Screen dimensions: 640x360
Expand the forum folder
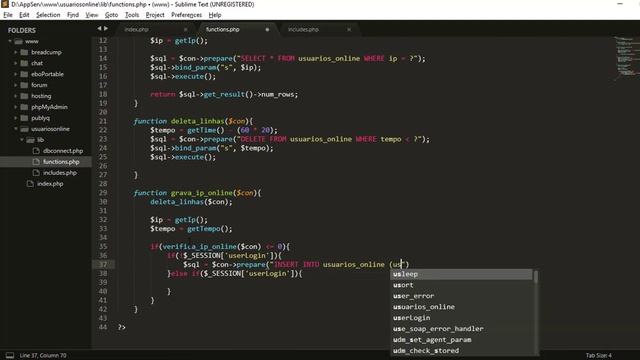coord(16,85)
